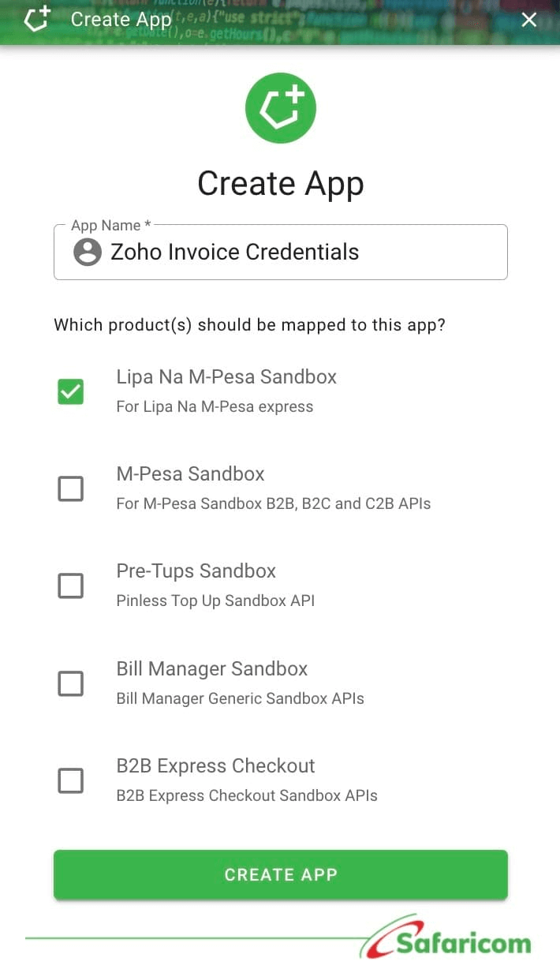Click the Lipa Na M-Pesa Sandbox label
The image size is (560, 969).
226,377
